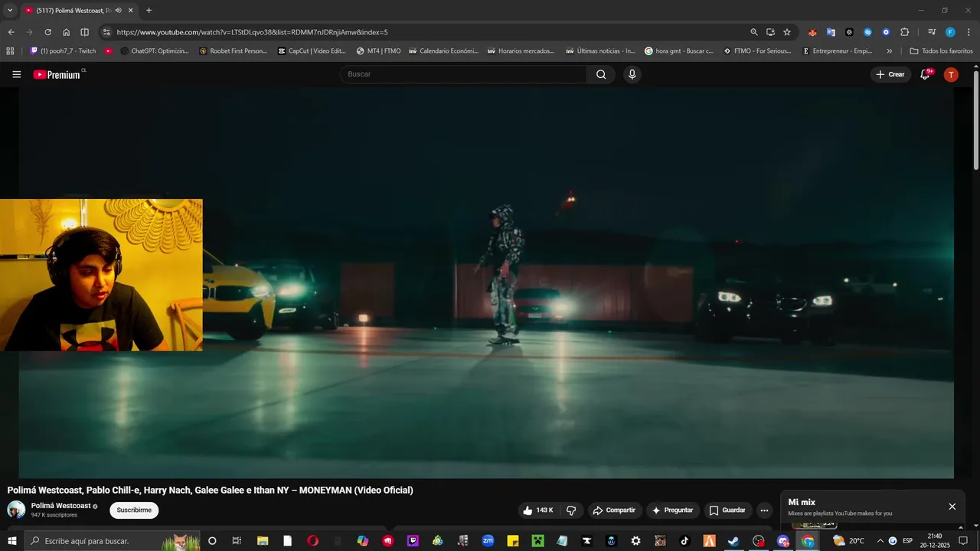
Task: Click the Shazam extension icon
Action: (x=867, y=32)
